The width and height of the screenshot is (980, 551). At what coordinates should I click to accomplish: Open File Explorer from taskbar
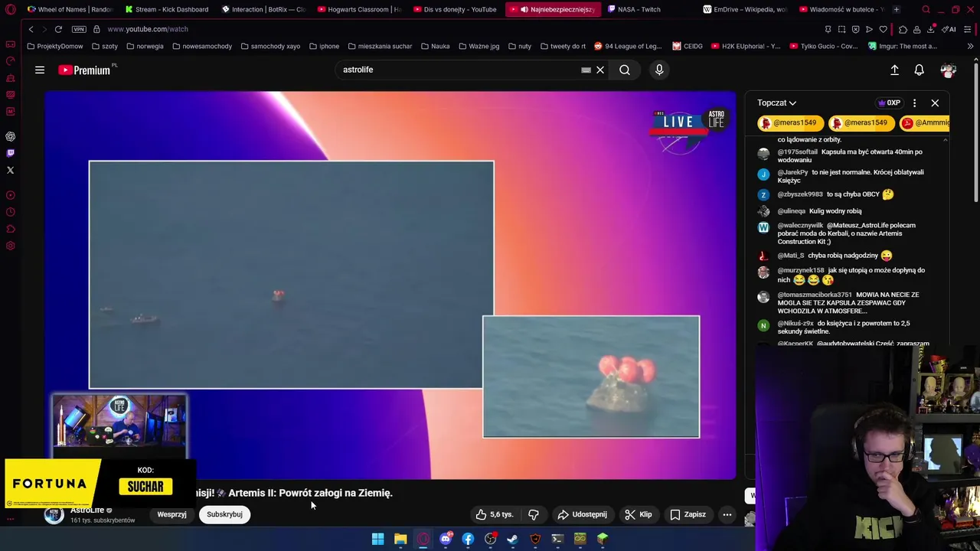click(400, 539)
